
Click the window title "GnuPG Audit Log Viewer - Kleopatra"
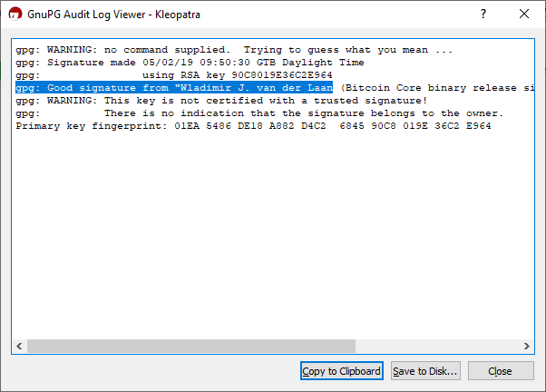[x=114, y=15]
